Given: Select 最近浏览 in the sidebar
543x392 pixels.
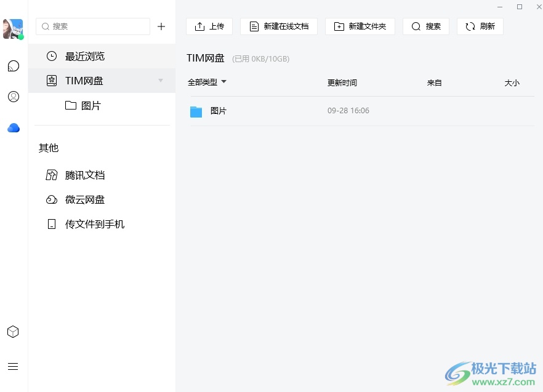Looking at the screenshot, I should [84, 57].
